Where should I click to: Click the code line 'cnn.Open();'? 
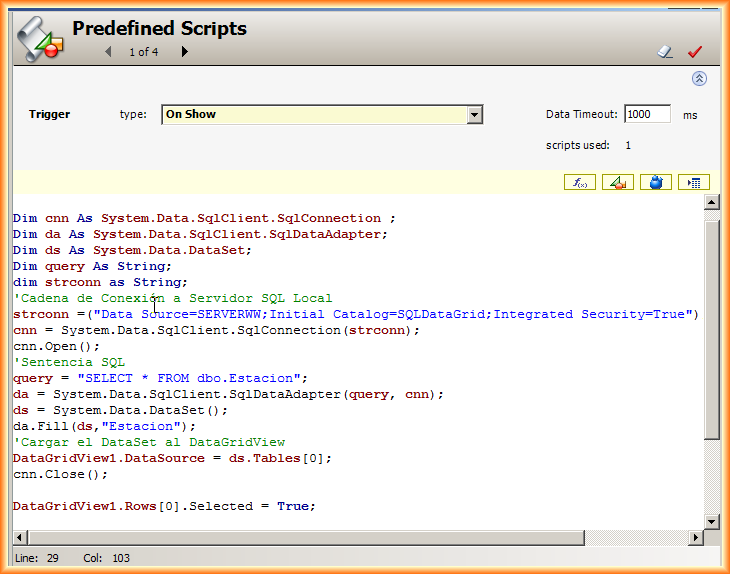[x=43, y=346]
